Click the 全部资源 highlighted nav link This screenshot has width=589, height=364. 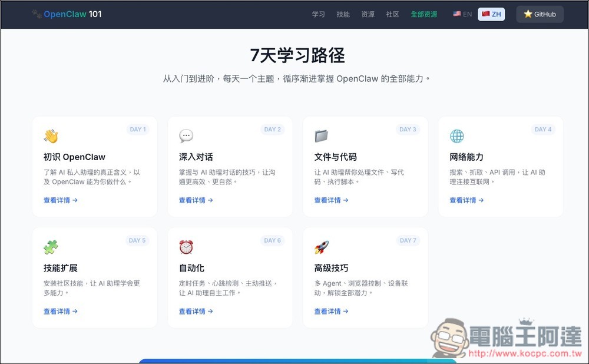[424, 14]
